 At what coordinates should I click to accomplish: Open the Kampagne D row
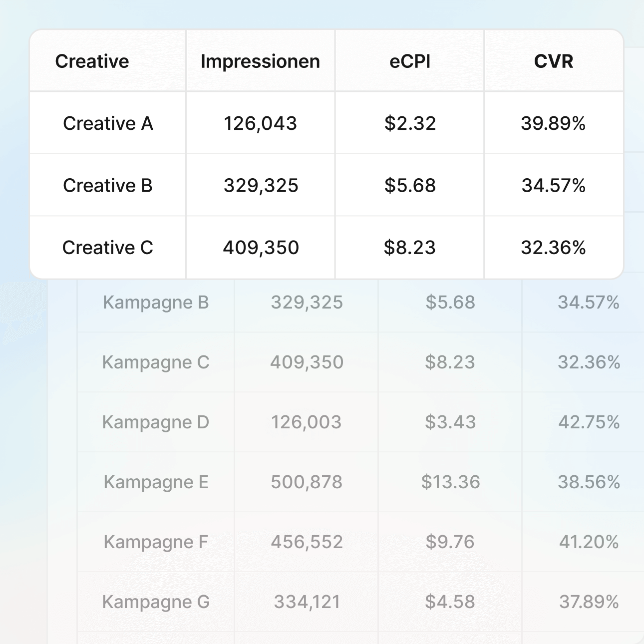(156, 422)
